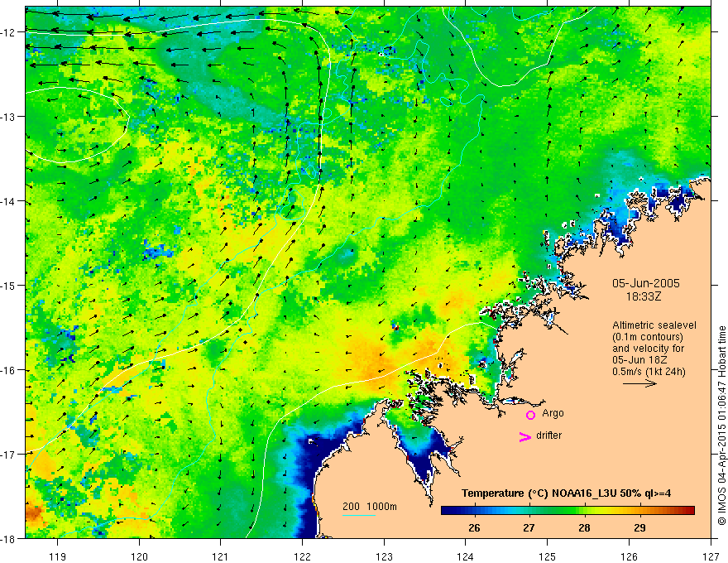Click the magenta drifter legend marker
Viewport: 728px width, 563px height.
pyautogui.click(x=524, y=436)
